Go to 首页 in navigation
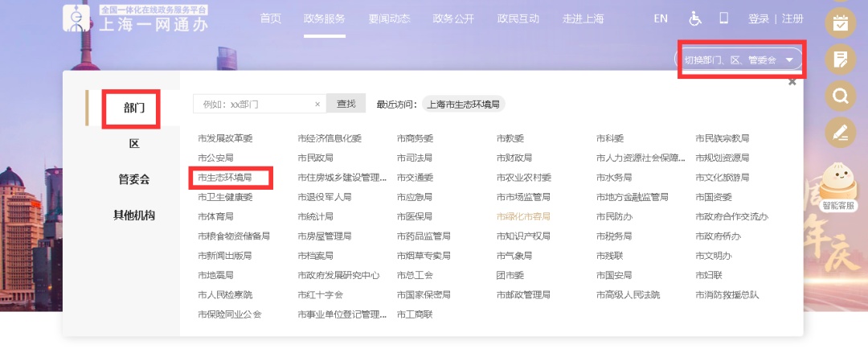Screen dimensions: 868x357 point(271,18)
